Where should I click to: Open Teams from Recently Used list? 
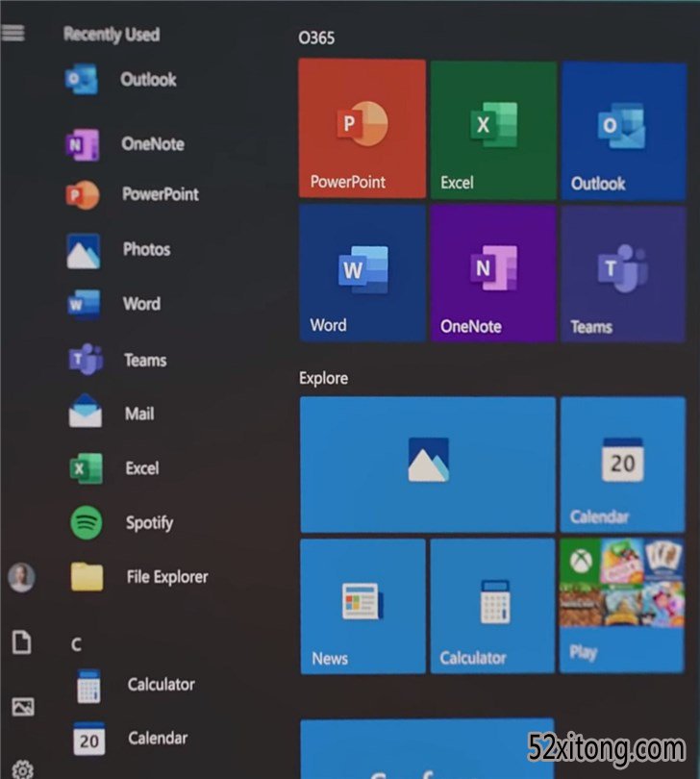pos(117,360)
